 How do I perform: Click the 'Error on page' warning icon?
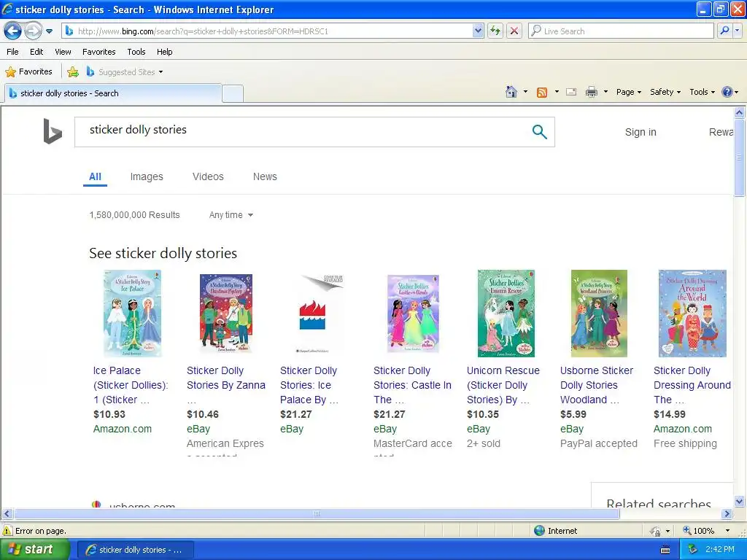(7, 531)
